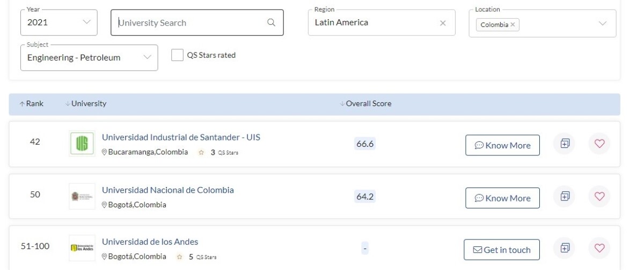Screen dimensions: 644x270
Task: Expand the Subject dropdown Engineering - Petroleum
Action: (x=89, y=57)
